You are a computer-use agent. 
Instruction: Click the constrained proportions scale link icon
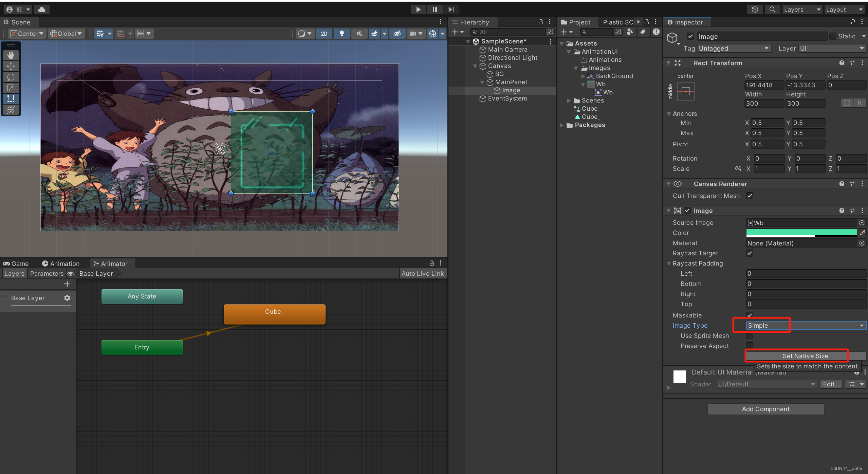[x=738, y=169]
